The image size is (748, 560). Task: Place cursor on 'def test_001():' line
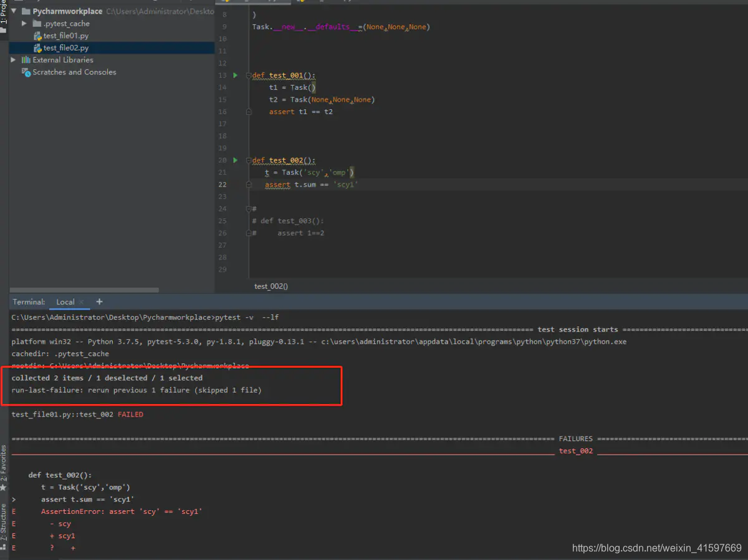tap(284, 75)
